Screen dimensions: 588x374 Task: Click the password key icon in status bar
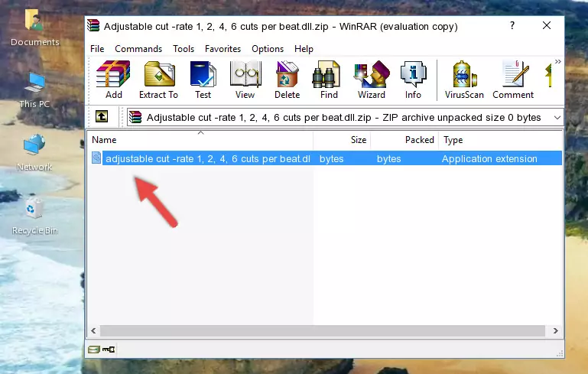(109, 350)
